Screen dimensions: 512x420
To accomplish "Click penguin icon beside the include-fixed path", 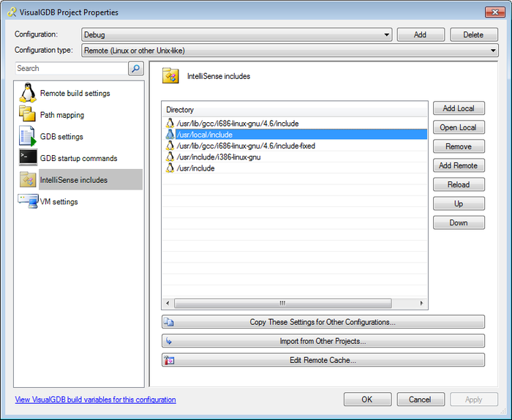I will (x=170, y=146).
